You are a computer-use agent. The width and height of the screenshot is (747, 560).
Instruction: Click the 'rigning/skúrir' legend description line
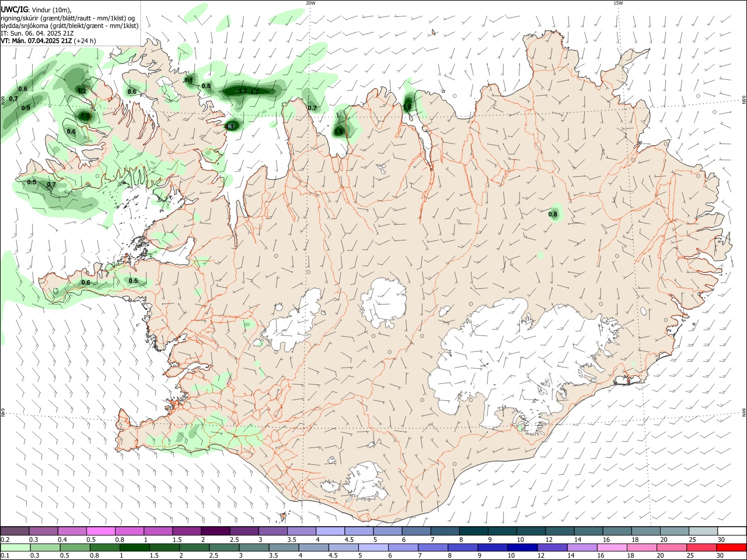(68, 18)
